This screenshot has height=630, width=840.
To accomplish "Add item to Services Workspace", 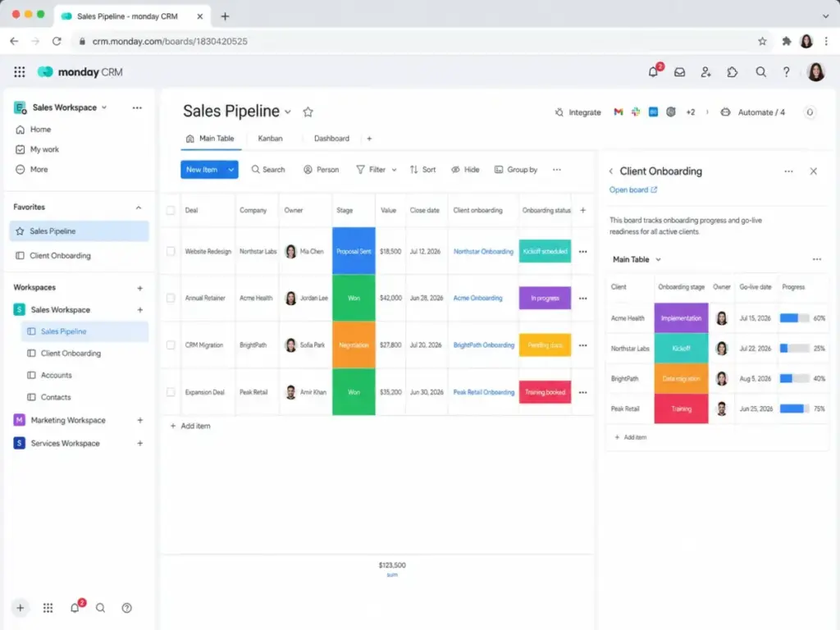I will [139, 443].
